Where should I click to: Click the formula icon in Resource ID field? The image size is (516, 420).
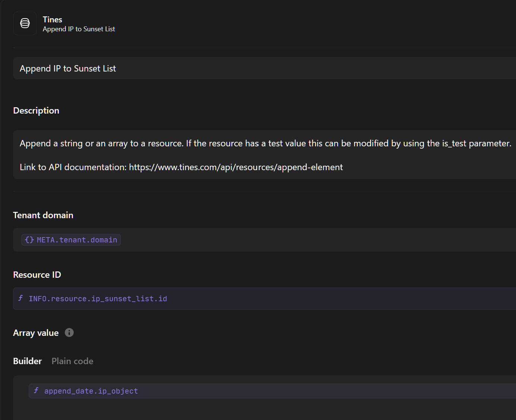pyautogui.click(x=21, y=298)
